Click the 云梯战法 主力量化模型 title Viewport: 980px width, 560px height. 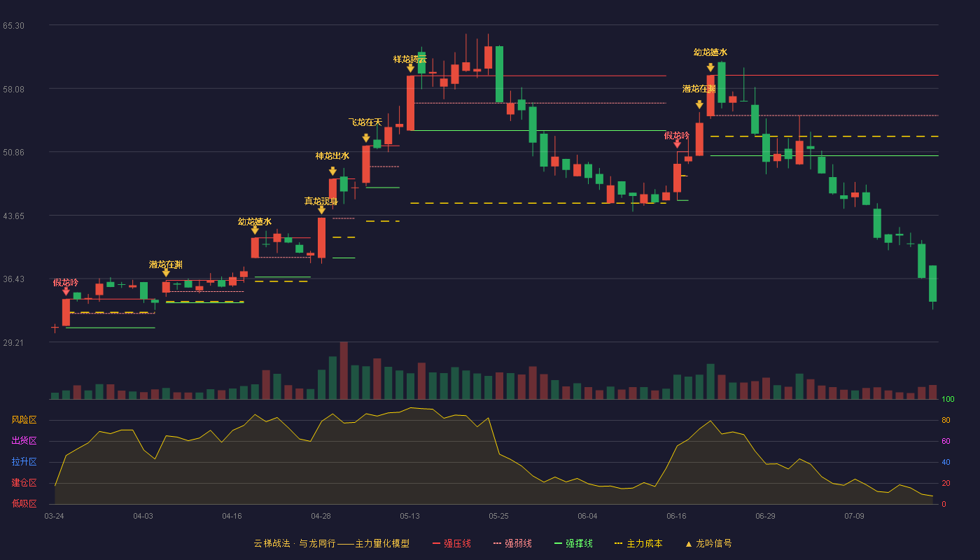pyautogui.click(x=332, y=543)
